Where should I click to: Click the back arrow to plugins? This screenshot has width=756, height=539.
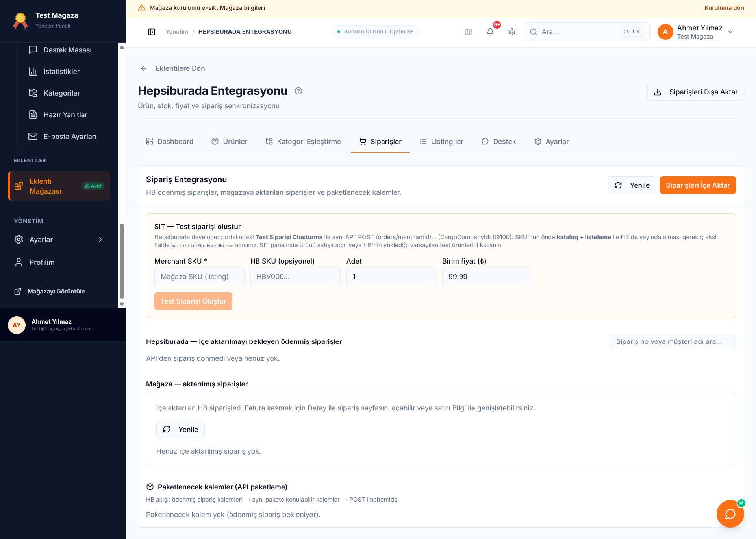(x=144, y=68)
